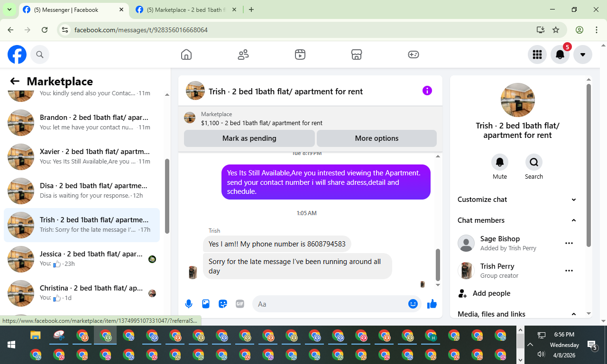Open the emoji picker in message box

413,304
